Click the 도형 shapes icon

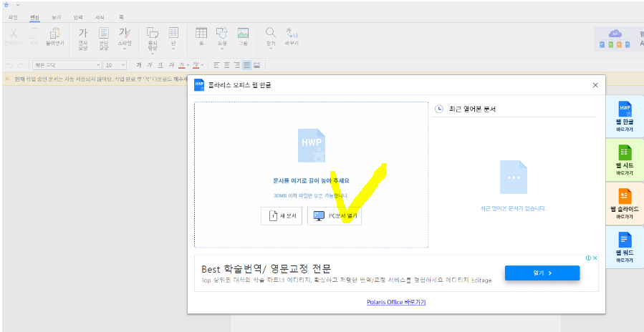(x=222, y=33)
